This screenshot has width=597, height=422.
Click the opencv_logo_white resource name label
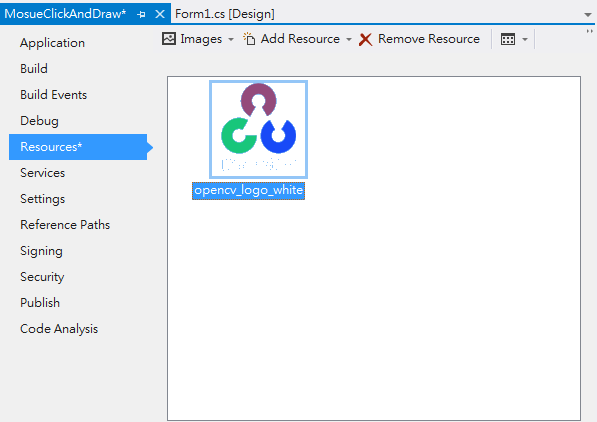coord(249,190)
